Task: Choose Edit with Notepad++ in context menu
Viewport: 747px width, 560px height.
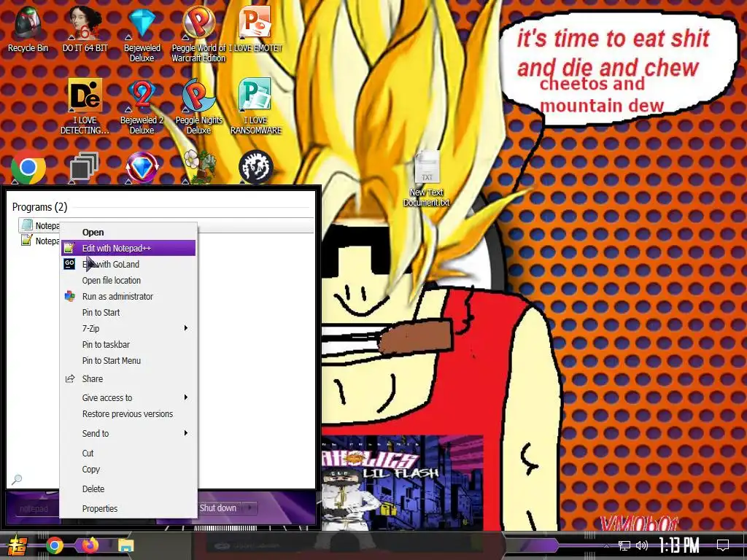Action: click(128, 248)
